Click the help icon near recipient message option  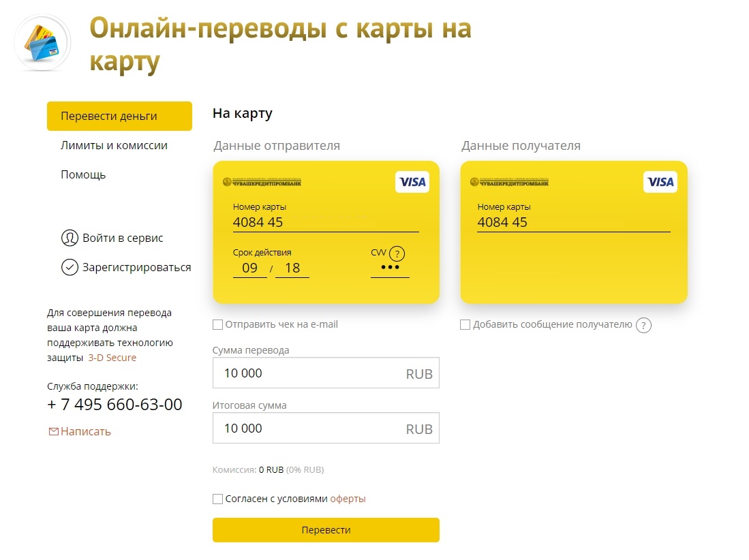(643, 326)
